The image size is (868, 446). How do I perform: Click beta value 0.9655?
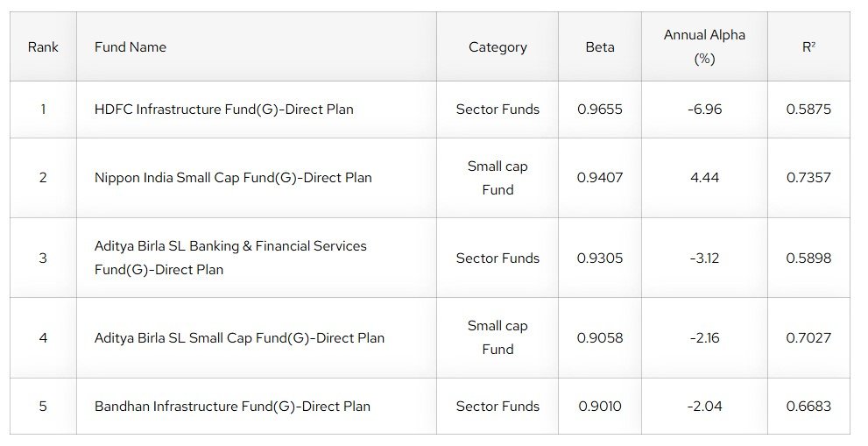point(600,110)
